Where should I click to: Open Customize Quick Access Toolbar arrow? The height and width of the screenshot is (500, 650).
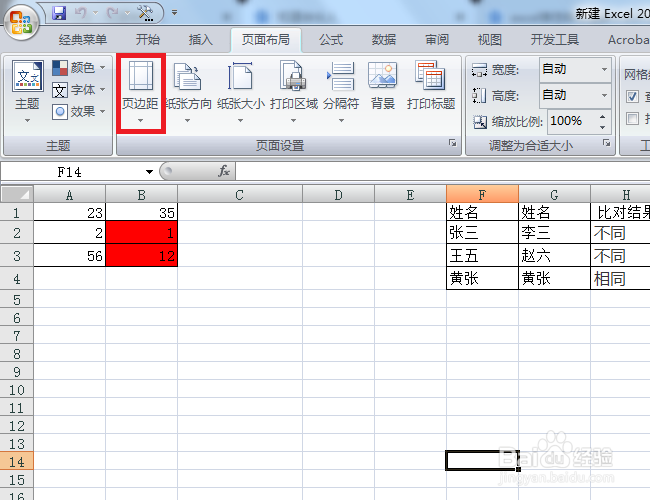(x=175, y=13)
